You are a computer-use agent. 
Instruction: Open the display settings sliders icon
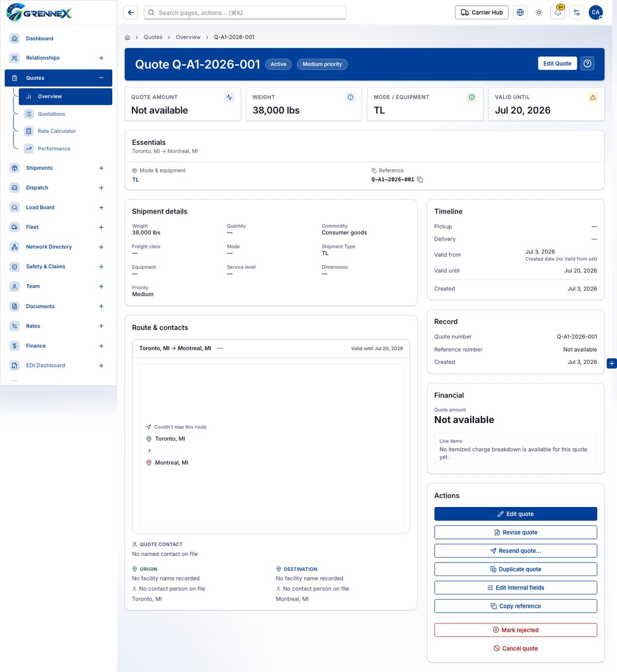point(577,13)
